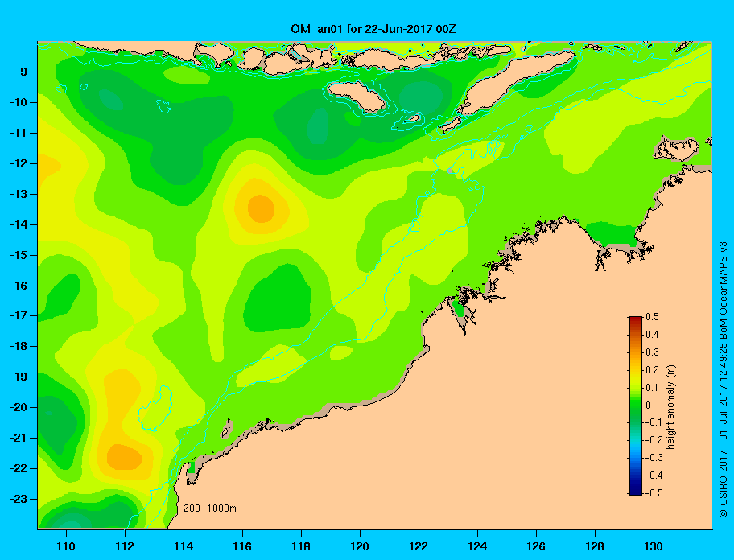
Task: Click colorbar value 0.2
Action: pos(653,369)
